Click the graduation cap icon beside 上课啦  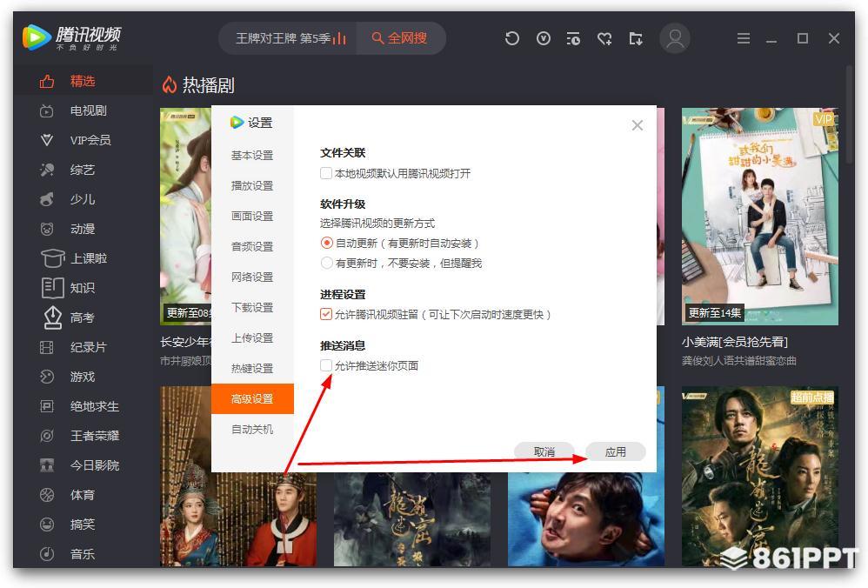(52, 258)
